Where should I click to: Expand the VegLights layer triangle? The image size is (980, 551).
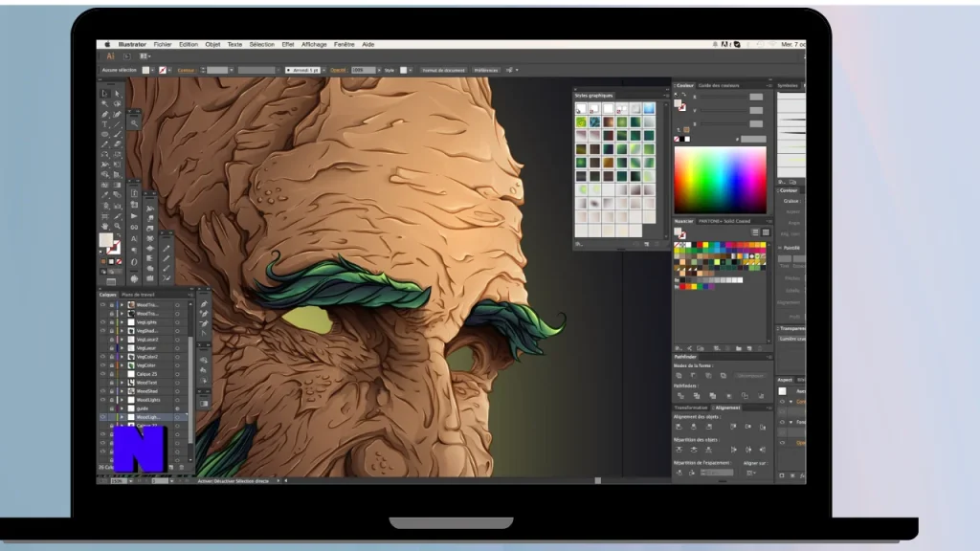point(122,322)
